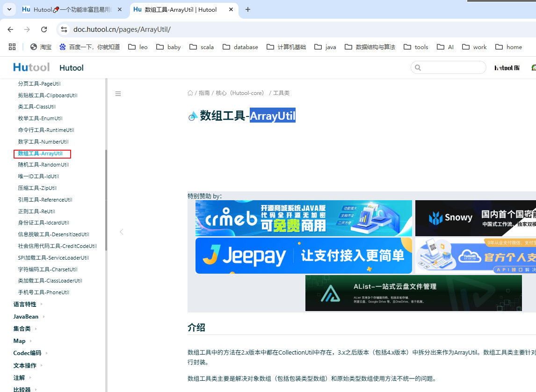Open 社会信用代码工具-CreditCodeUtil in sidebar
This screenshot has height=392, width=536.
click(x=58, y=246)
